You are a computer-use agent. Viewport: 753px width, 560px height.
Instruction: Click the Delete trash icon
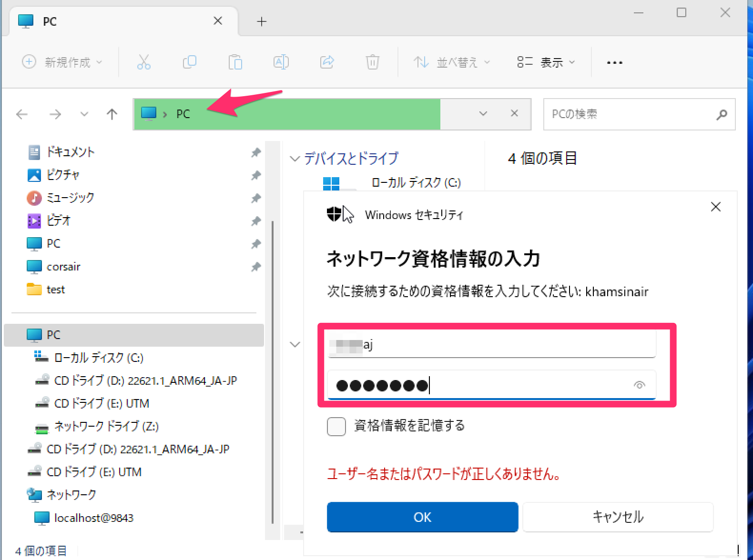(372, 62)
